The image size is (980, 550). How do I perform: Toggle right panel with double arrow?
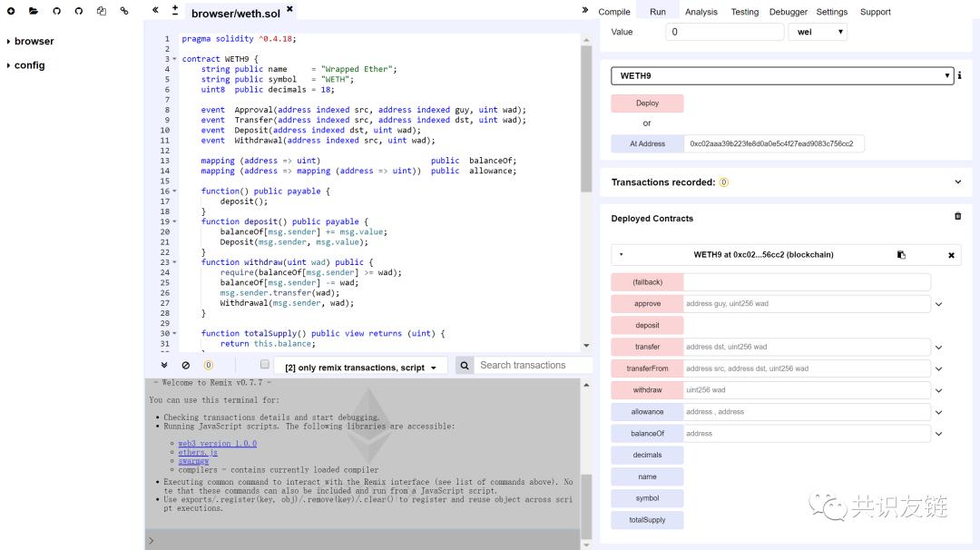(x=585, y=10)
